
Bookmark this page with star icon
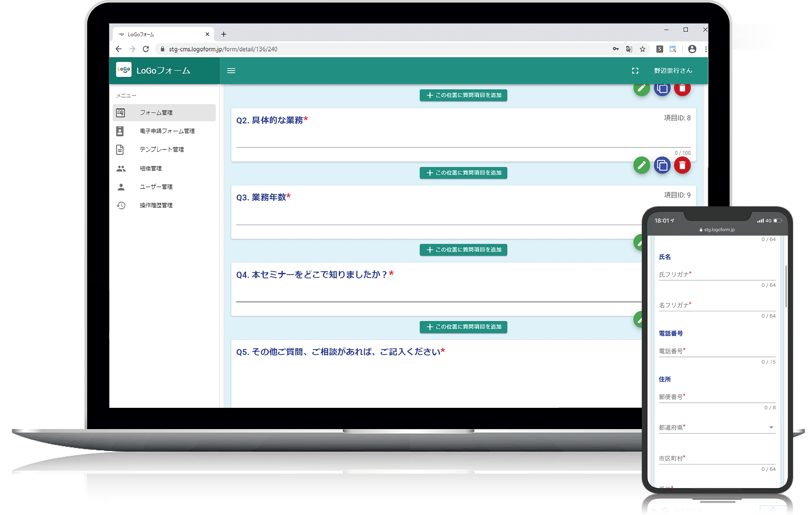642,49
